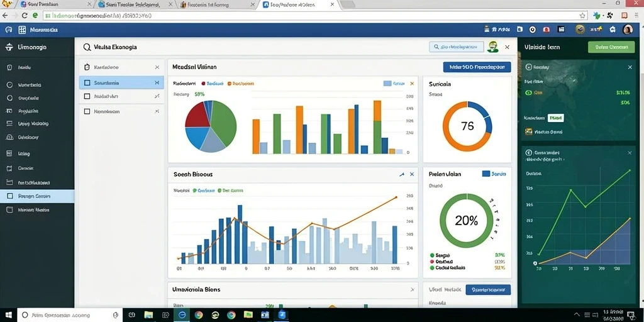The height and width of the screenshot is (322, 644).
Task: Click the grid apps icon in blue header
Action: tap(22, 30)
